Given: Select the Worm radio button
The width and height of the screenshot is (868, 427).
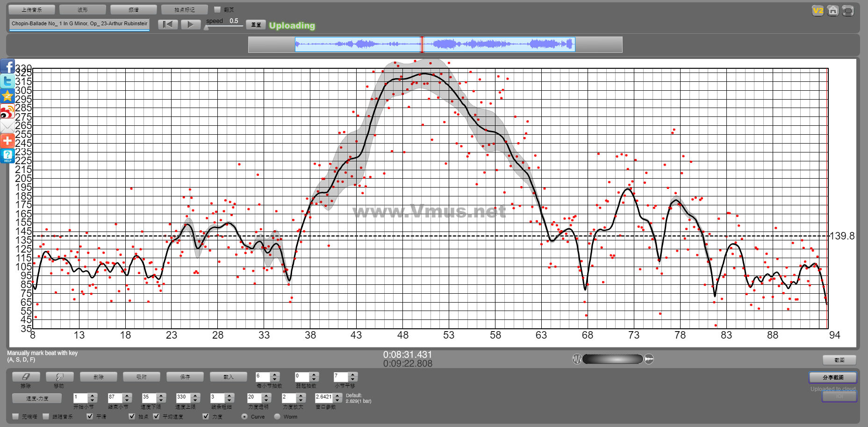Looking at the screenshot, I should point(277,416).
